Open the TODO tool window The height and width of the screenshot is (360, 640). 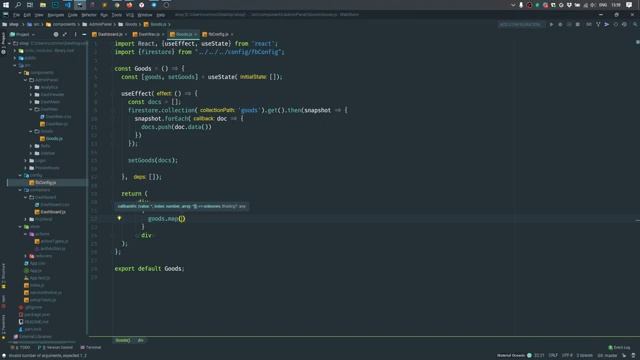[x=20, y=348]
